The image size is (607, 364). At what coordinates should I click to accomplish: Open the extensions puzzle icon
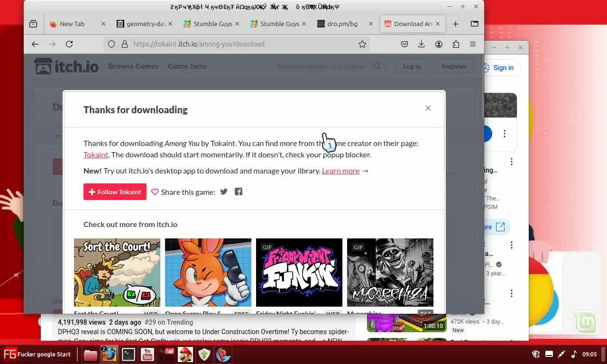(456, 44)
